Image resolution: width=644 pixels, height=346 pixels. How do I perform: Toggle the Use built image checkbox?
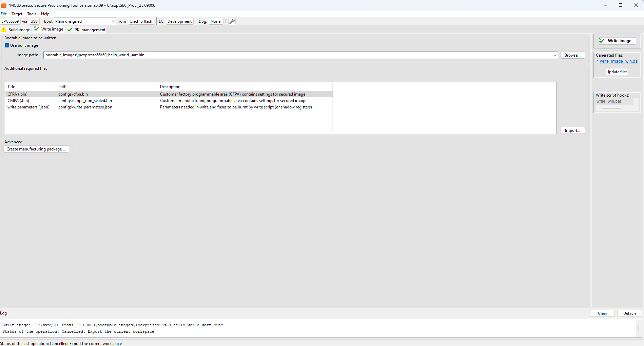pyautogui.click(x=7, y=45)
